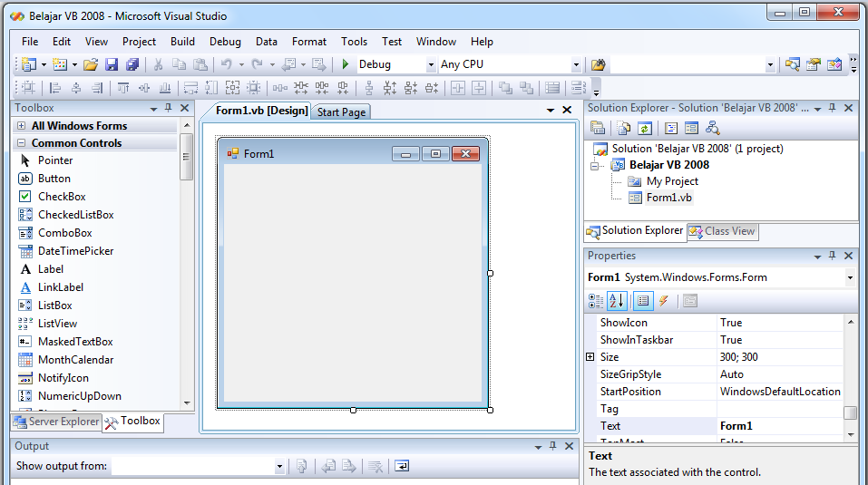The image size is (868, 485).
Task: Expand the Size property
Action: click(590, 356)
